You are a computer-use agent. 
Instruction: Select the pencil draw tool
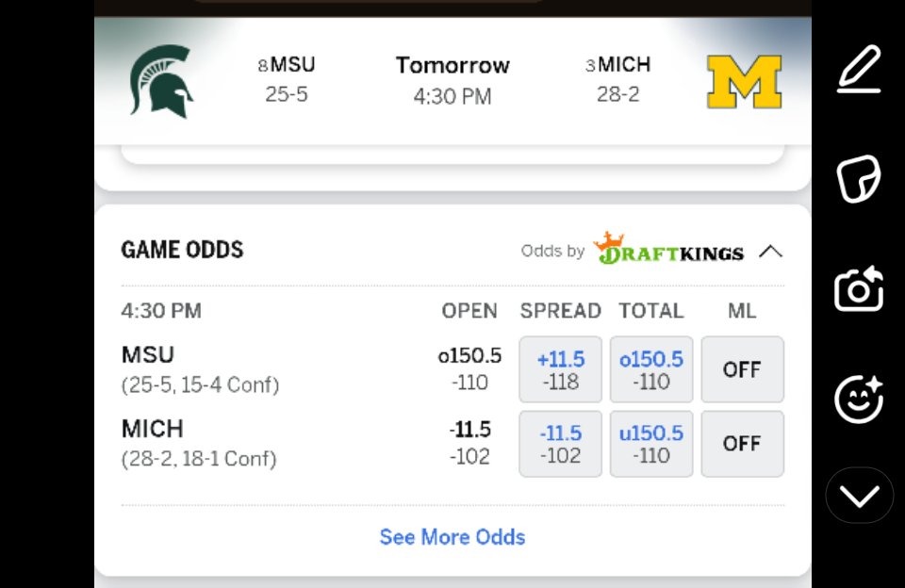859,69
